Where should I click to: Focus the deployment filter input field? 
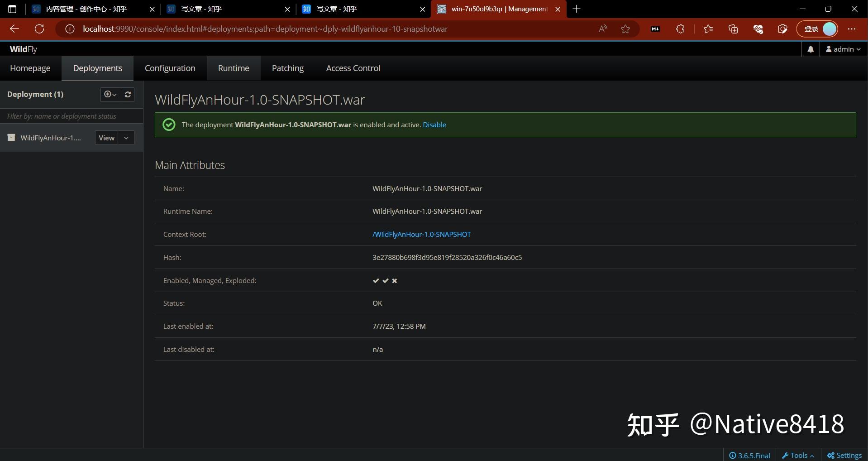(x=72, y=116)
